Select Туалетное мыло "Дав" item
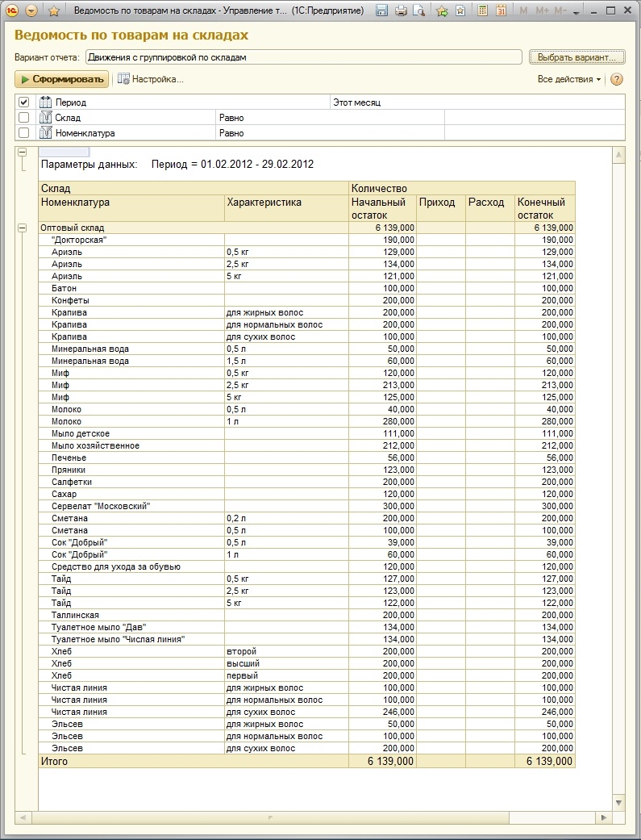The height and width of the screenshot is (840, 641). point(98,627)
